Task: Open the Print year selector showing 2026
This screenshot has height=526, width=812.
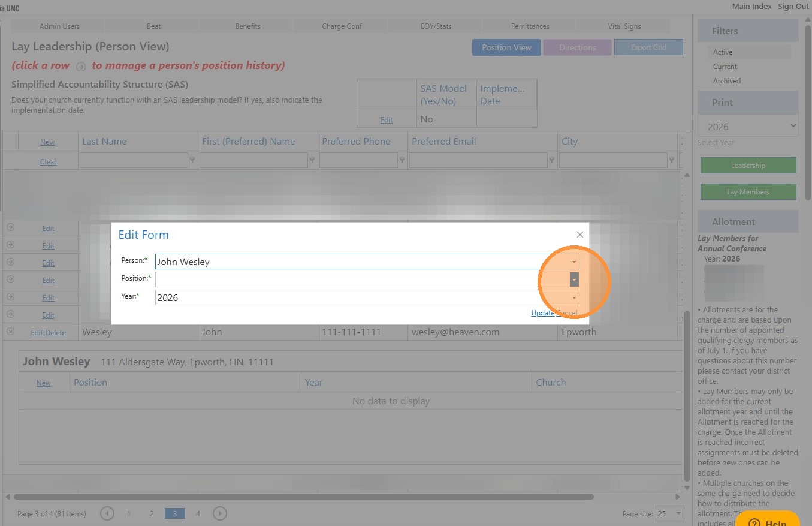Action: coord(748,127)
